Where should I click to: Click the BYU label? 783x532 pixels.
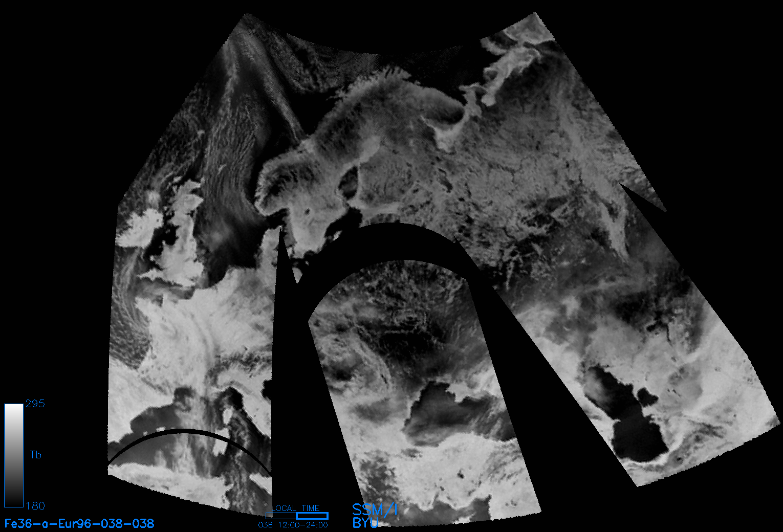click(x=365, y=523)
